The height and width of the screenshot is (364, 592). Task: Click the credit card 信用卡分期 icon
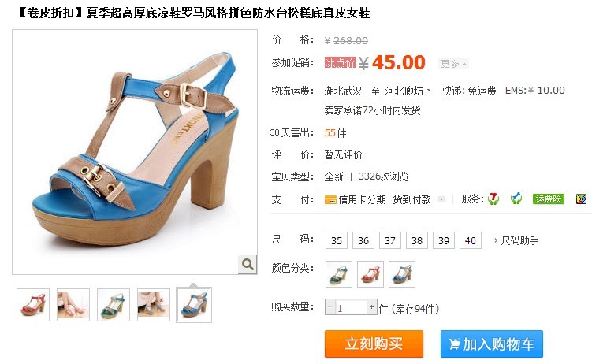(330, 199)
